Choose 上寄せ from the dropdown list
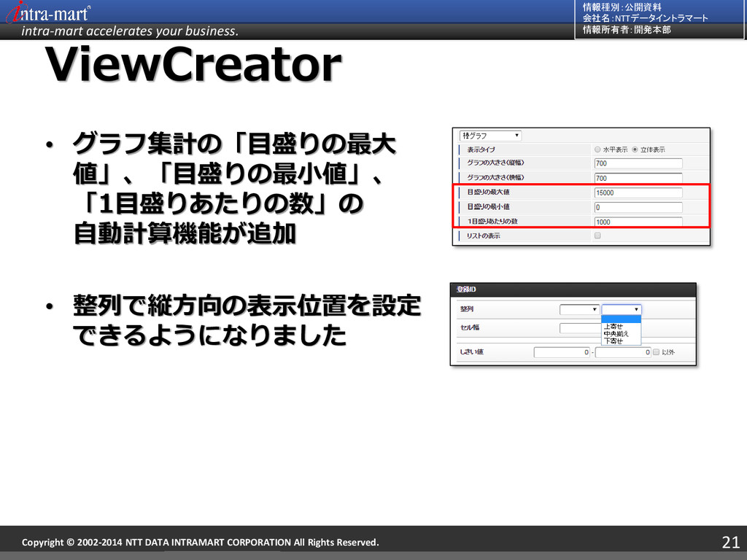The width and height of the screenshot is (747, 560). (x=613, y=327)
